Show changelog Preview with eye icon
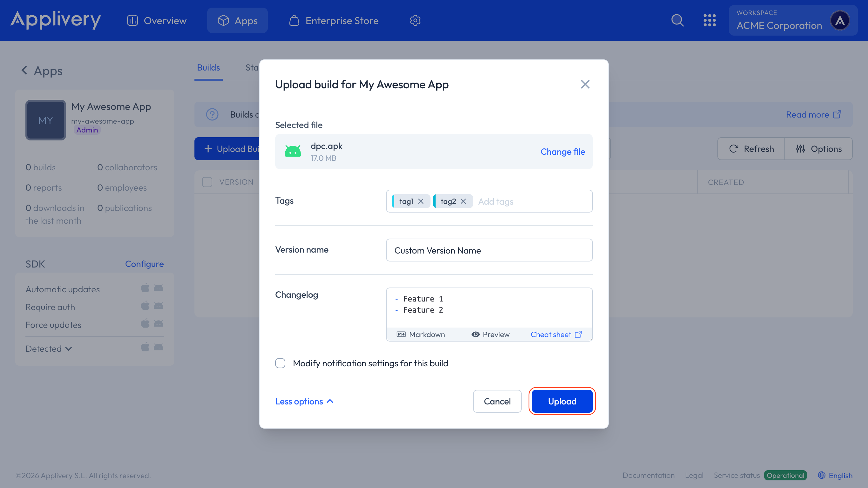868x488 pixels. pos(490,334)
